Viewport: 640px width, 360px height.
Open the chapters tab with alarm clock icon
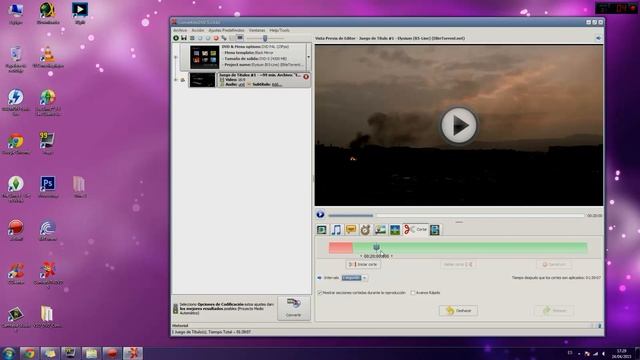click(365, 230)
